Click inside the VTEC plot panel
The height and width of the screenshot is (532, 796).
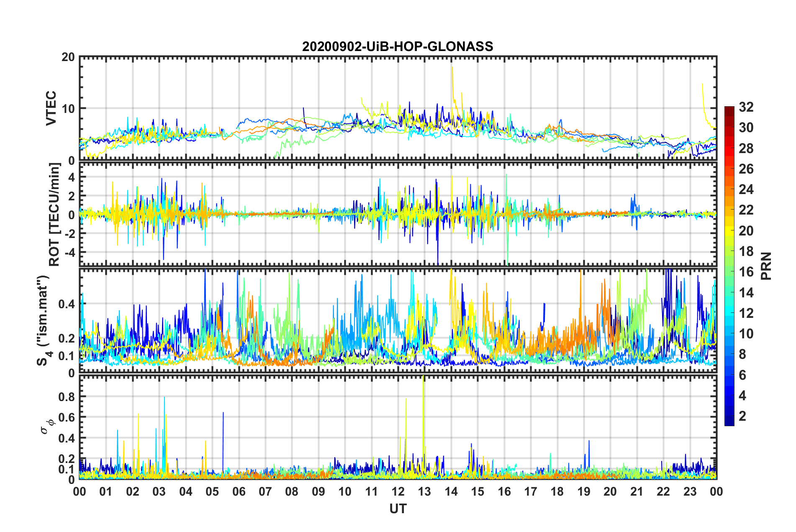pos(398,108)
